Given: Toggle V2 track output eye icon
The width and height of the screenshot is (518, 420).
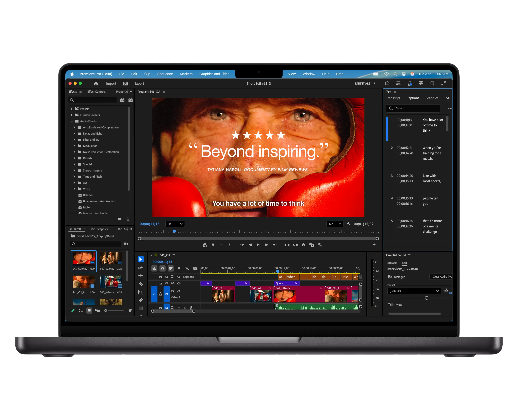Looking at the screenshot, I should [x=179, y=283].
